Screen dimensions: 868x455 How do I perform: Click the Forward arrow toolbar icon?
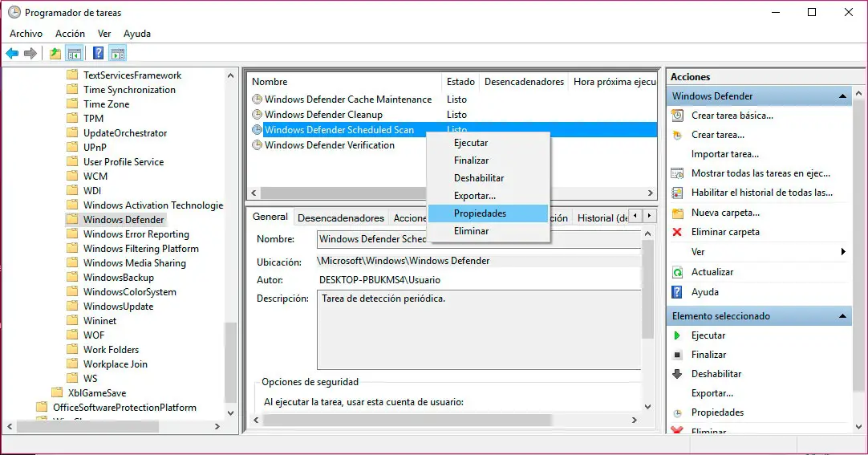tap(30, 53)
